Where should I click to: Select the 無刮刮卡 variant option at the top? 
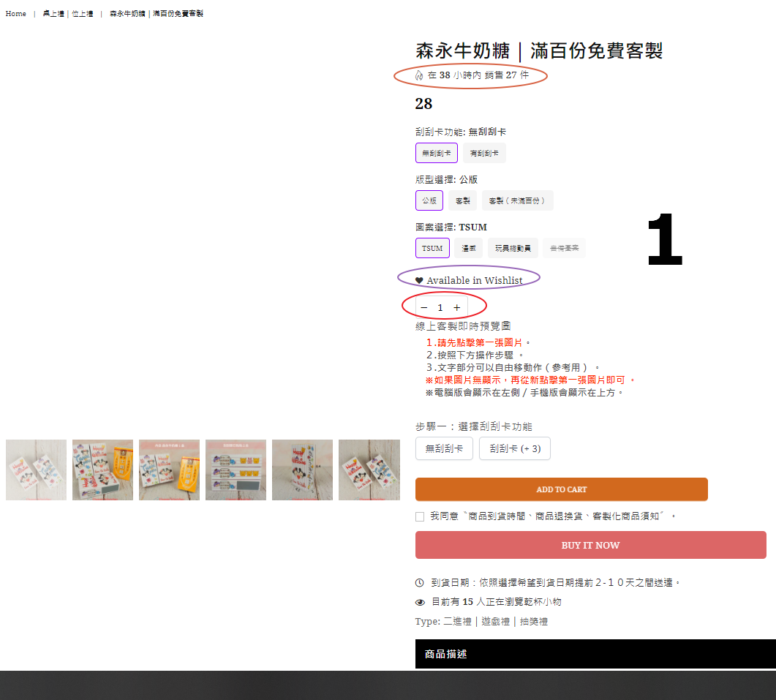click(x=436, y=153)
